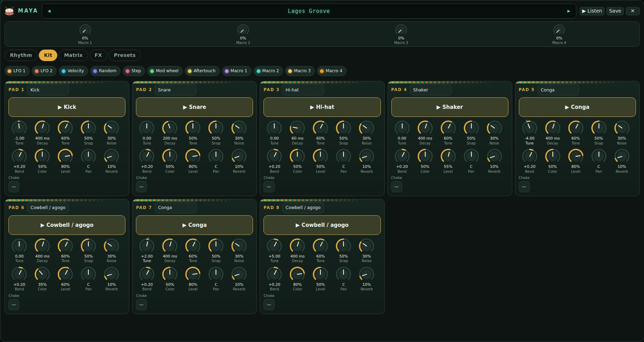Save the current kit

point(615,11)
